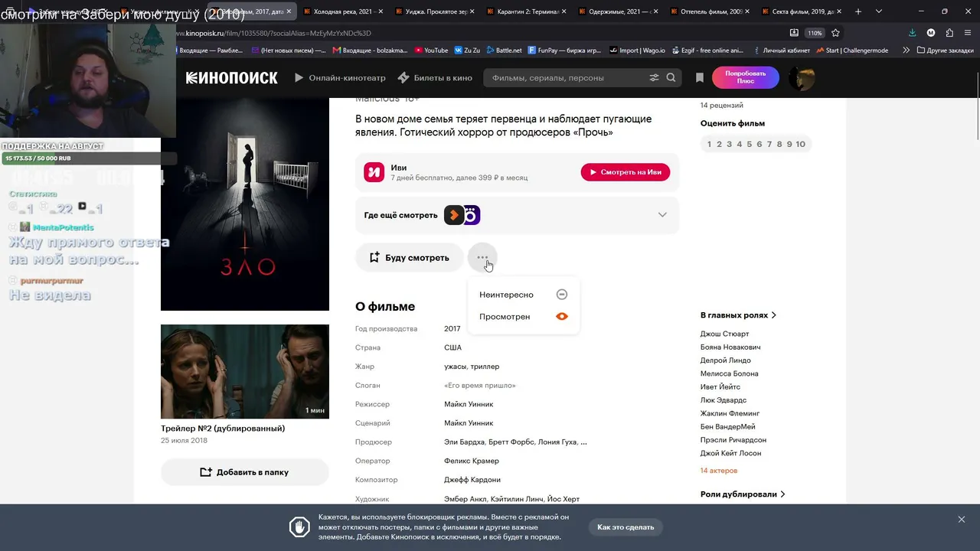The height and width of the screenshot is (551, 980).
Task: Open a new browser tab
Action: pyautogui.click(x=858, y=11)
